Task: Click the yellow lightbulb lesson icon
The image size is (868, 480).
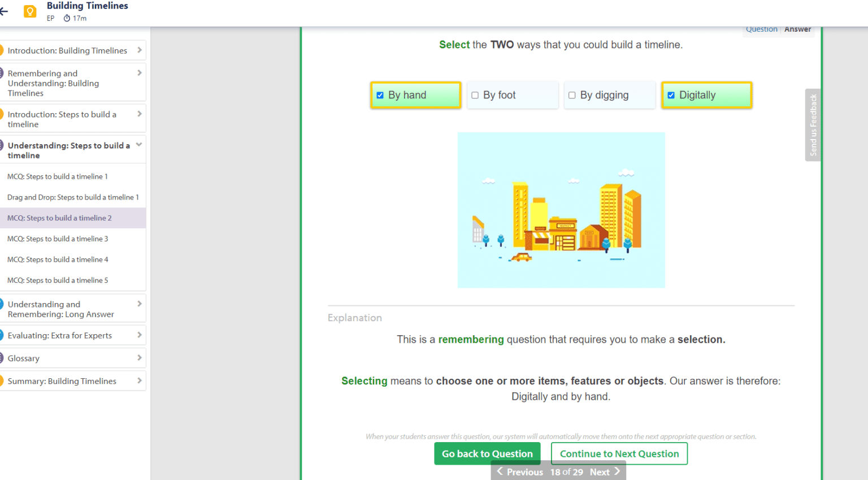Action: 30,11
